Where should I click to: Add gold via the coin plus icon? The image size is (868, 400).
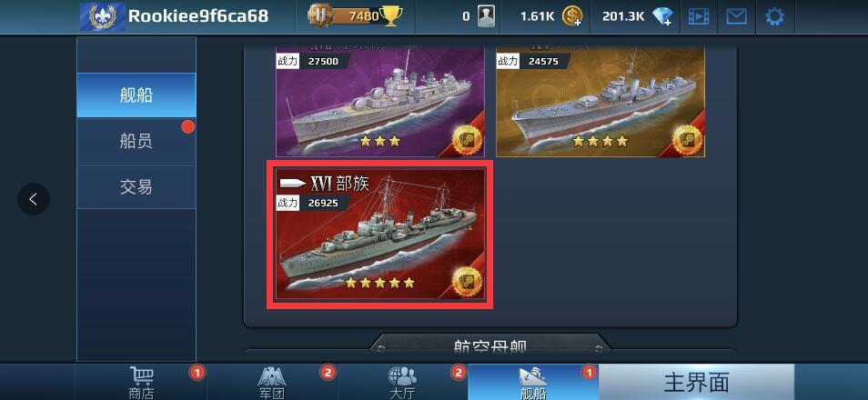[x=571, y=16]
